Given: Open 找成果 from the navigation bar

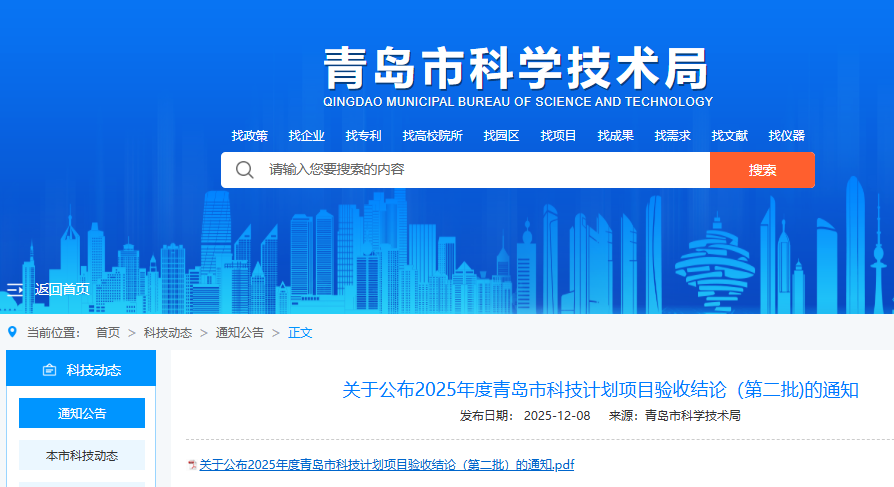Looking at the screenshot, I should point(616,136).
